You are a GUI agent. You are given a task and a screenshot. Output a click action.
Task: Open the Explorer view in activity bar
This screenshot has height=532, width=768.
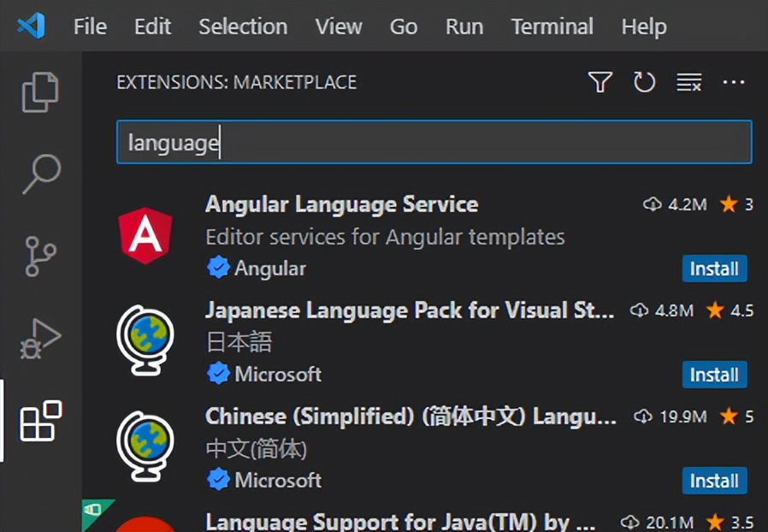point(40,92)
